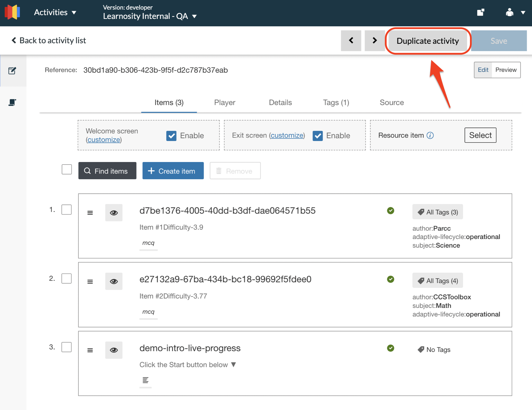
Task: Open the edit pencil sidebar icon
Action: point(12,70)
